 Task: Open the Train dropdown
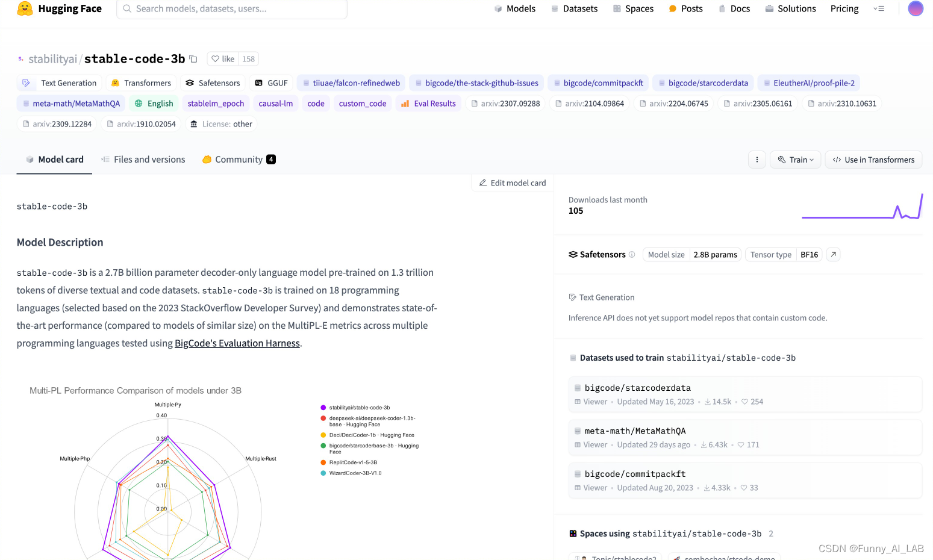click(796, 160)
